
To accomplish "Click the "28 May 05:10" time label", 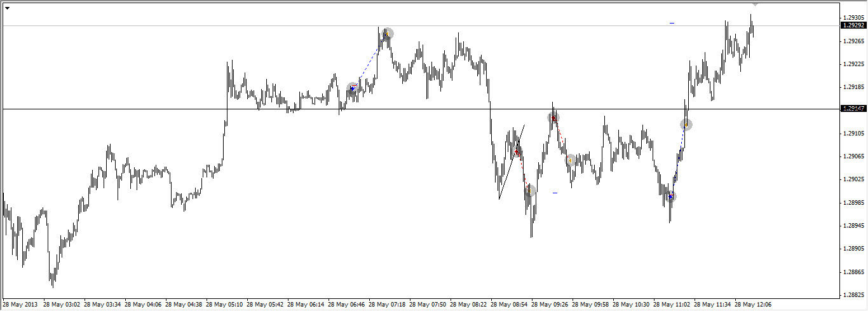I will tap(225, 305).
